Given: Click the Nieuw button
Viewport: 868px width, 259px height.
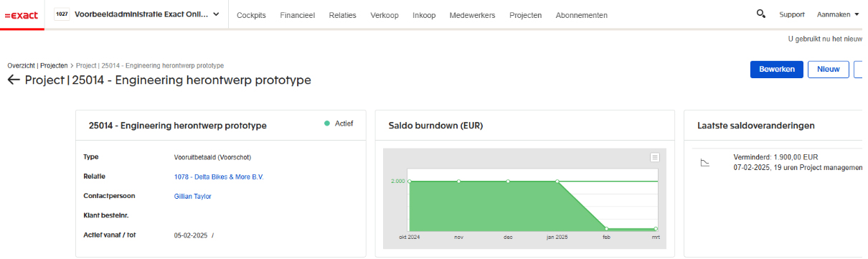Looking at the screenshot, I should (829, 69).
